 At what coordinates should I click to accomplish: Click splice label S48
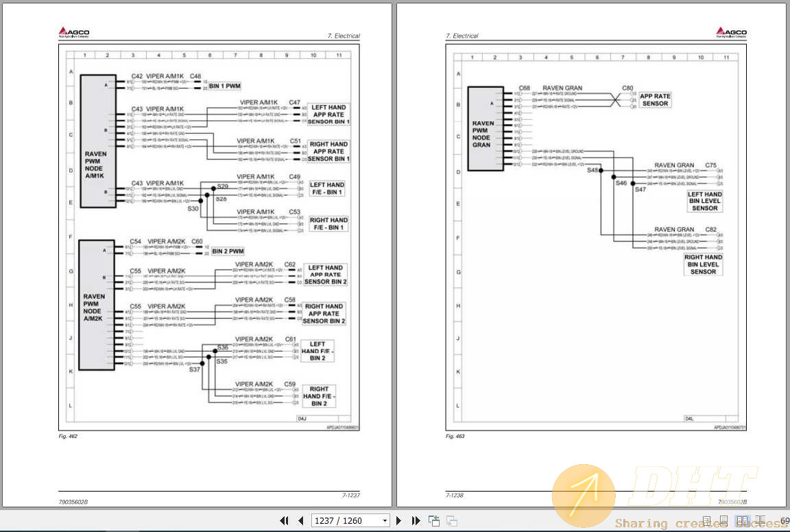tap(592, 170)
